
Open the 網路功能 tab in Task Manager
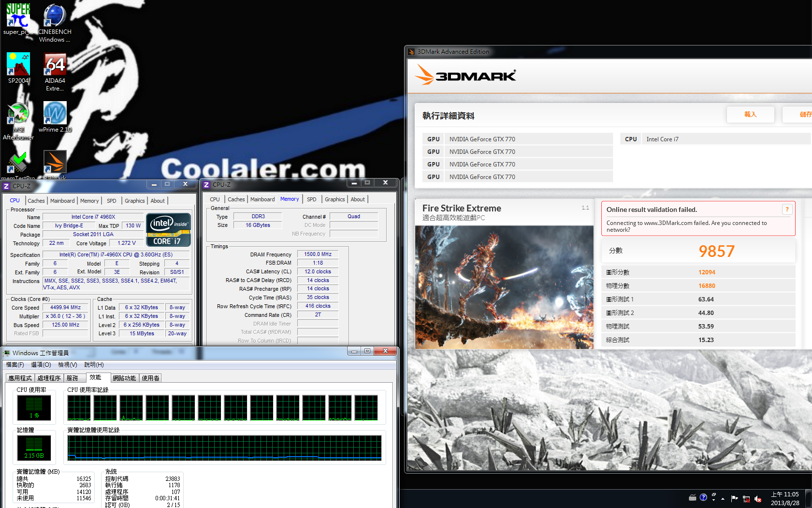124,378
